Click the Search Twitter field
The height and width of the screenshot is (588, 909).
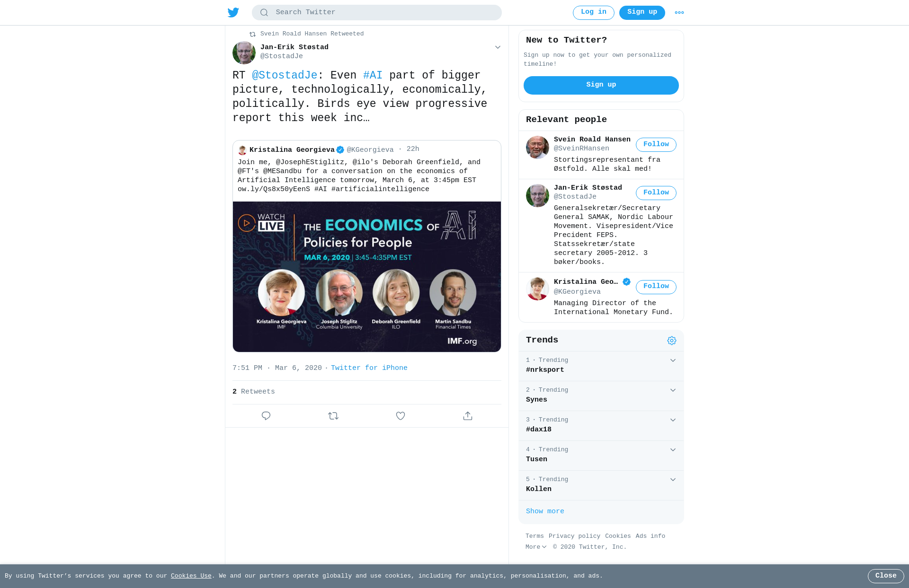[377, 13]
